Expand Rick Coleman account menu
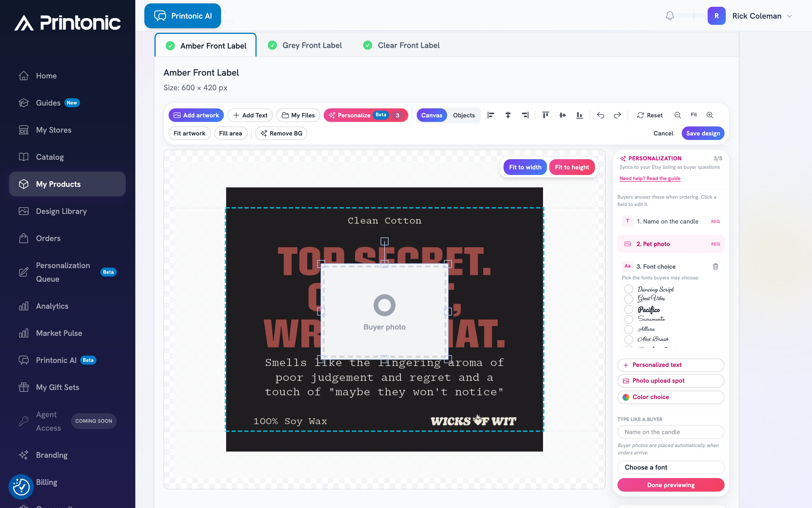Viewport: 812px width, 508px height. pos(789,16)
